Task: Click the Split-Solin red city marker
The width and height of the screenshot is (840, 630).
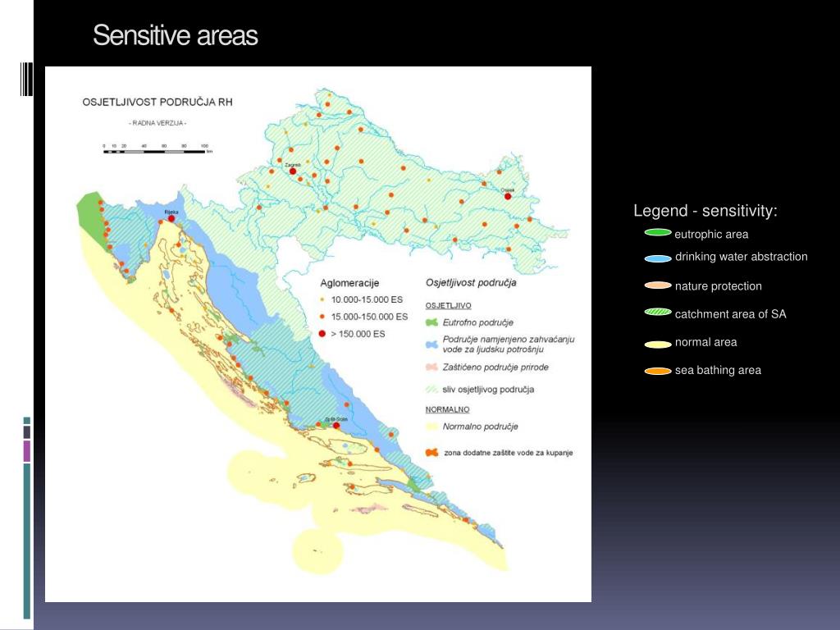Action: [336, 426]
